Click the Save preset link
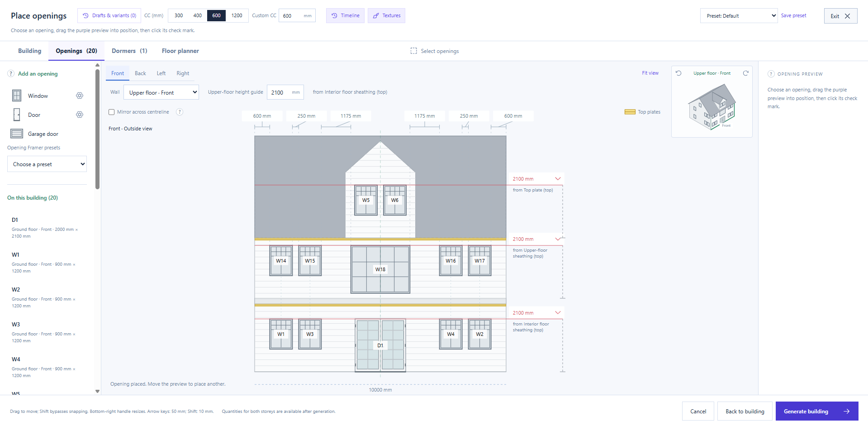Viewport: 868px width, 426px height. click(x=793, y=15)
